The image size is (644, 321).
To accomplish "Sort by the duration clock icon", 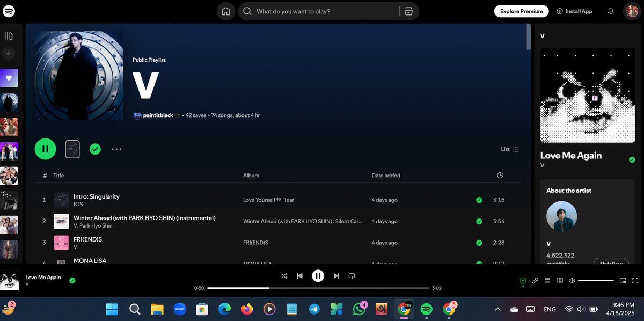I will 500,176.
